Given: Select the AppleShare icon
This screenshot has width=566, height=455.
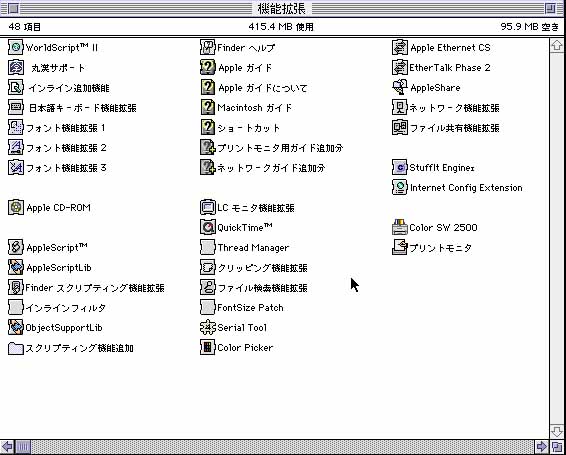Looking at the screenshot, I should [x=400, y=87].
